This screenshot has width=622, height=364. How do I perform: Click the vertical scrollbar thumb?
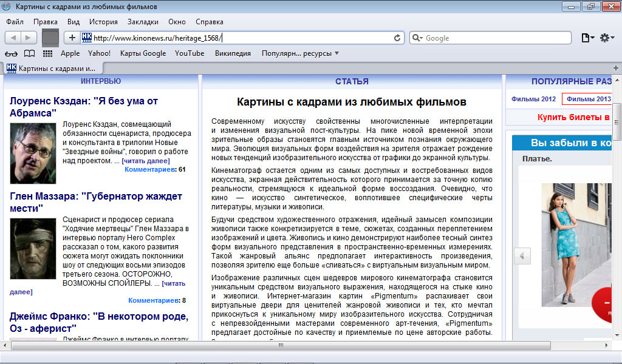coord(617,121)
